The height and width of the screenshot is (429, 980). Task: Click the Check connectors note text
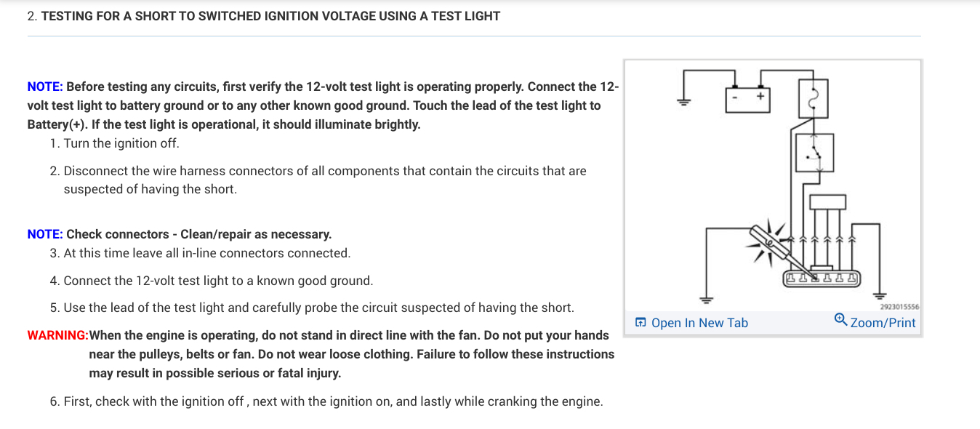pos(198,234)
